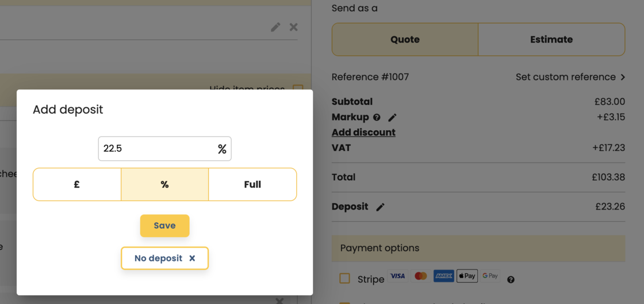Click the Mastercard icon
The height and width of the screenshot is (304, 644).
coord(421,276)
